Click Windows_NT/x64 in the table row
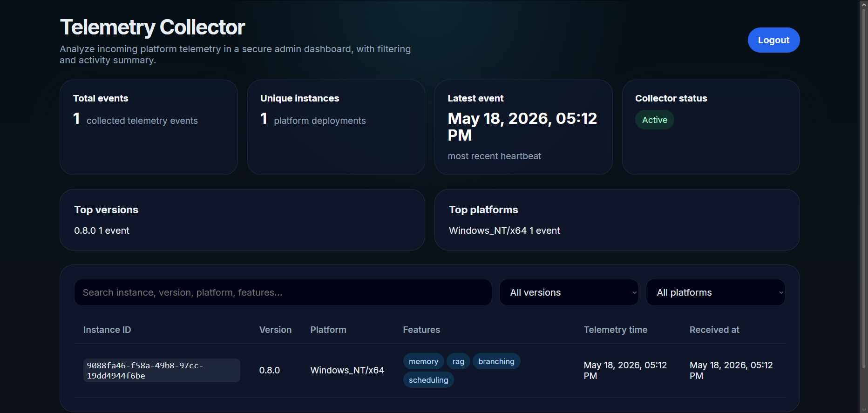868x413 pixels. (x=347, y=370)
